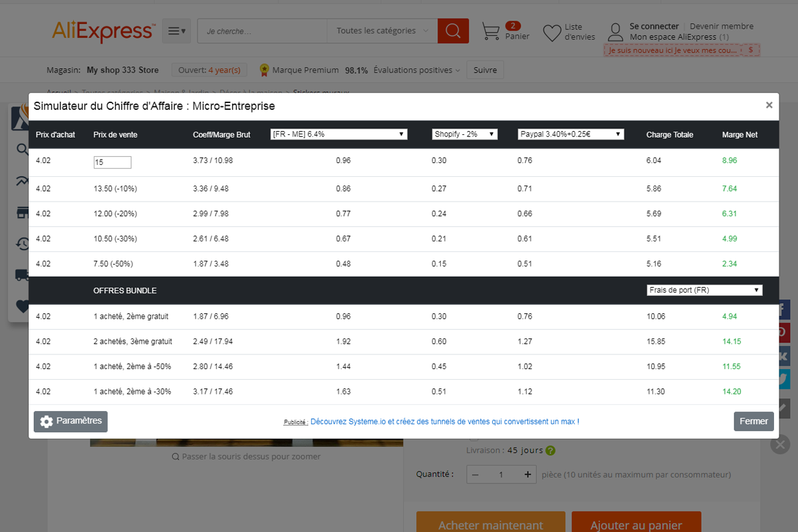Click the sidebar store icon
This screenshot has width=798, height=532.
23,213
